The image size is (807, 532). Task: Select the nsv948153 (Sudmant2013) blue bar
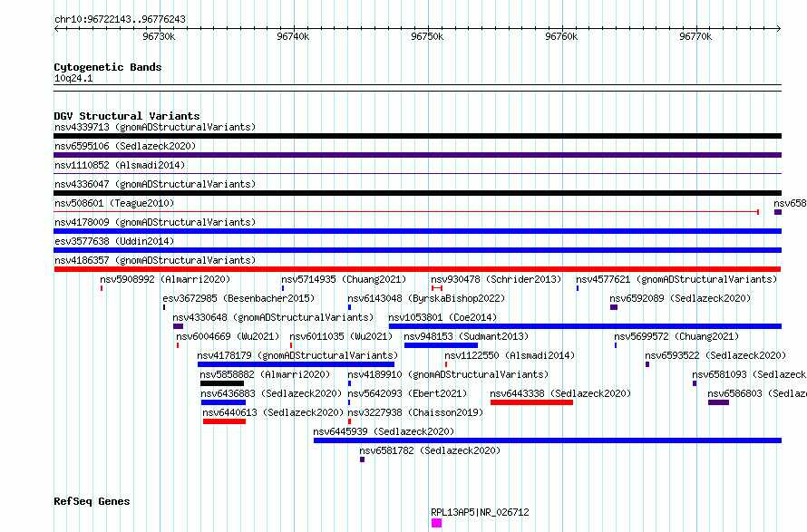(441, 345)
